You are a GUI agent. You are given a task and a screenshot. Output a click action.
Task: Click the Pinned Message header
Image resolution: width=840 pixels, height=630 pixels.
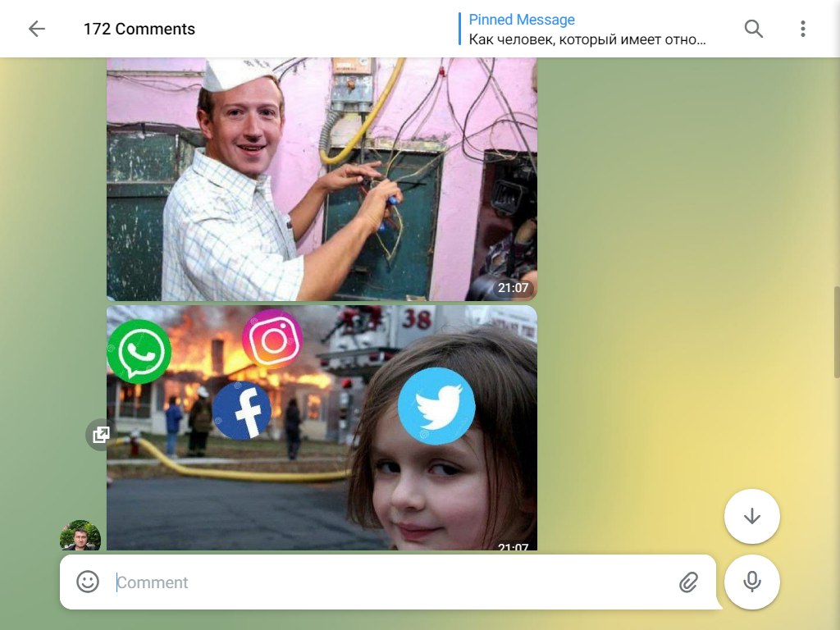tap(521, 20)
